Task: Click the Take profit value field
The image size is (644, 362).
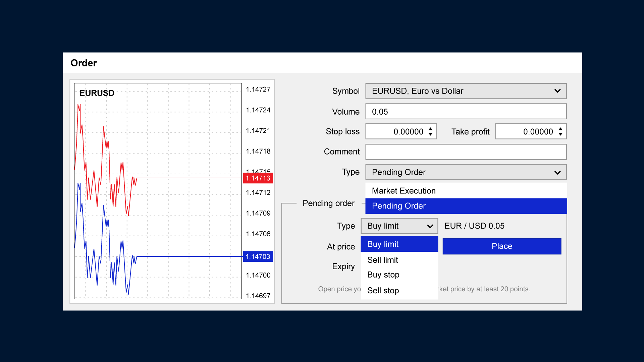Action: coord(526,132)
